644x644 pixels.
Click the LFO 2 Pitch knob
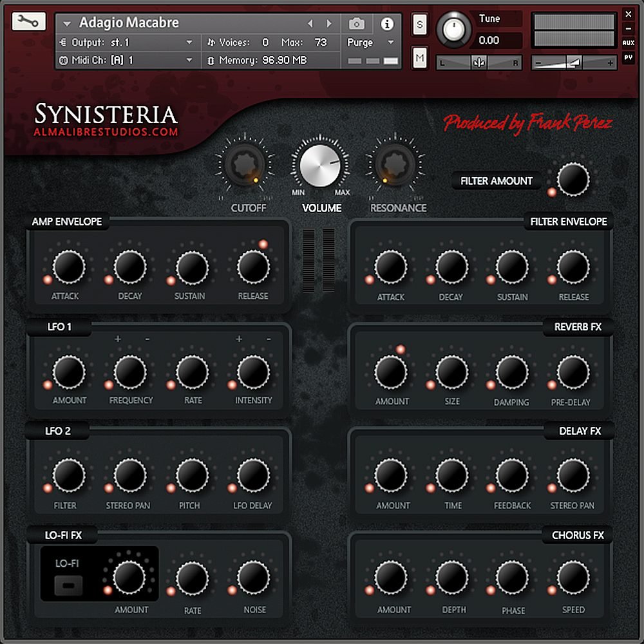[x=192, y=475]
